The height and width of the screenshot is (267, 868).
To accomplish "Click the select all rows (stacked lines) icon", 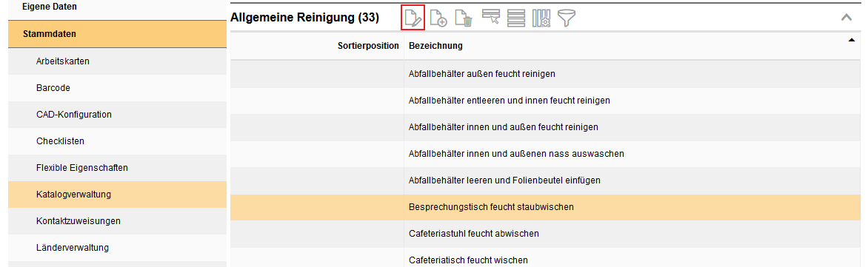I will [516, 18].
